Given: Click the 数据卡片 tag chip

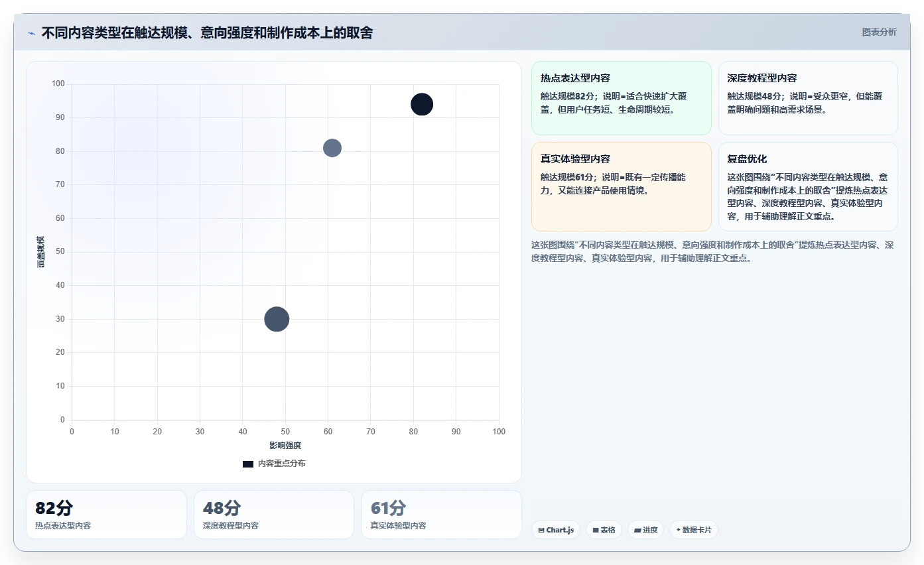Looking at the screenshot, I should [x=694, y=530].
